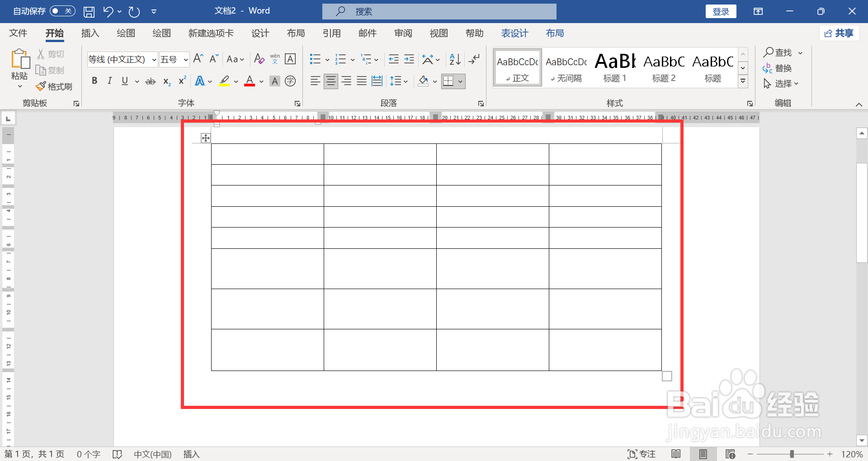Toggle center alignment

(x=331, y=81)
